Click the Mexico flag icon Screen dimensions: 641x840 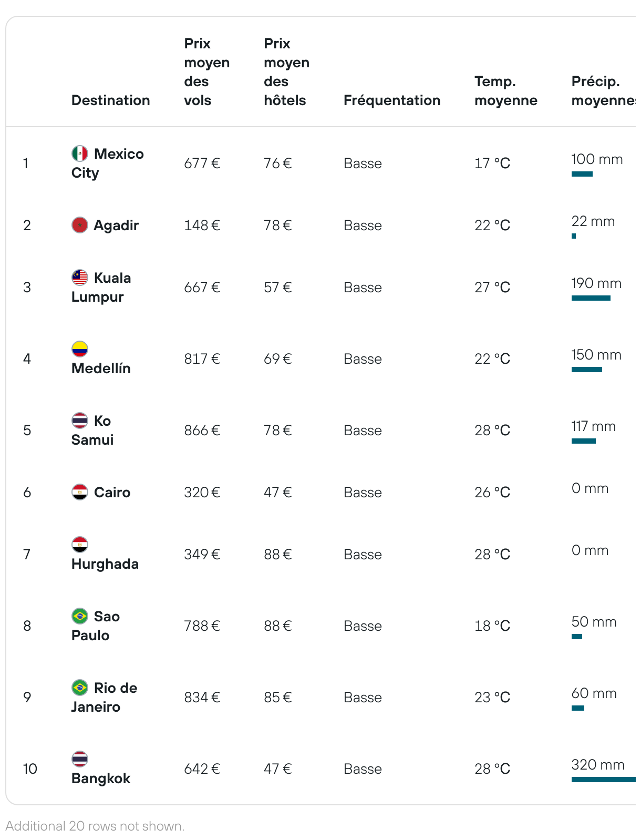click(x=80, y=153)
